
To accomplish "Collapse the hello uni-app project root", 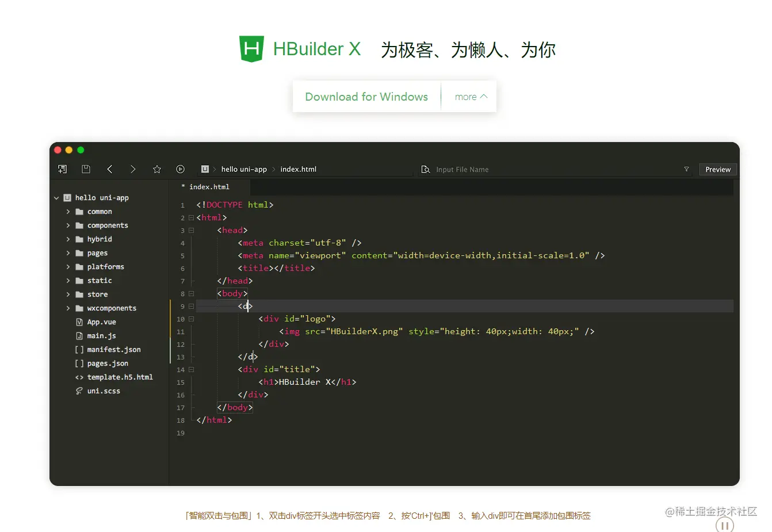I will tap(56, 198).
